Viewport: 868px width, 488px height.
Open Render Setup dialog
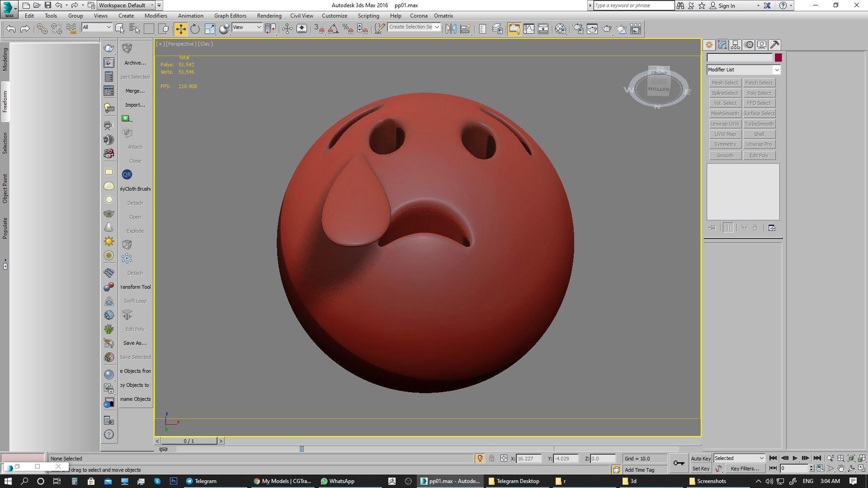(578, 29)
